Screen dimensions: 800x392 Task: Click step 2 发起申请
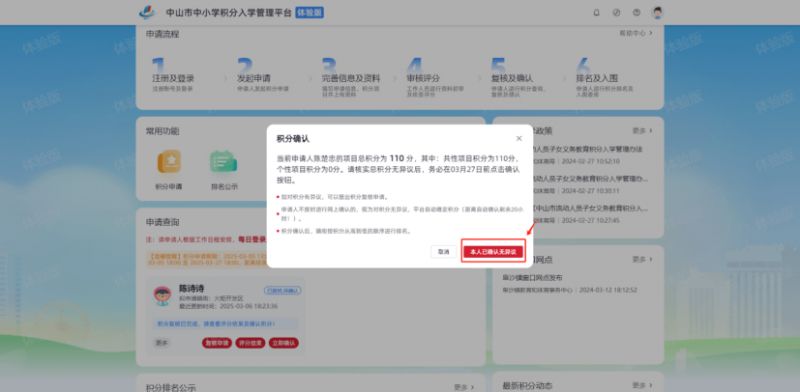(x=254, y=78)
